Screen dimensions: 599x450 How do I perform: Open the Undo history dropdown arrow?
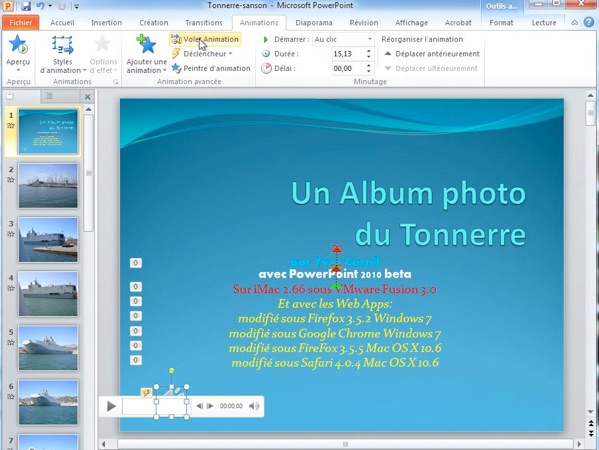pyautogui.click(x=50, y=6)
